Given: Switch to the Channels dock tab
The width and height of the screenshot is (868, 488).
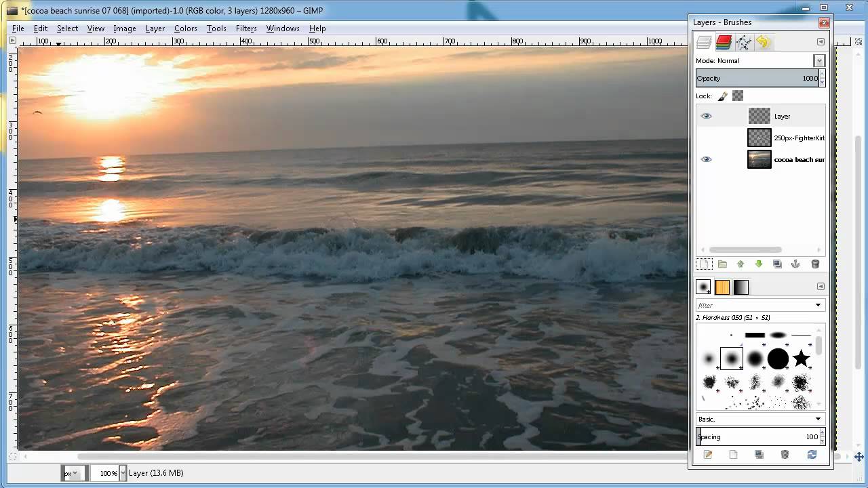Looking at the screenshot, I should 724,43.
